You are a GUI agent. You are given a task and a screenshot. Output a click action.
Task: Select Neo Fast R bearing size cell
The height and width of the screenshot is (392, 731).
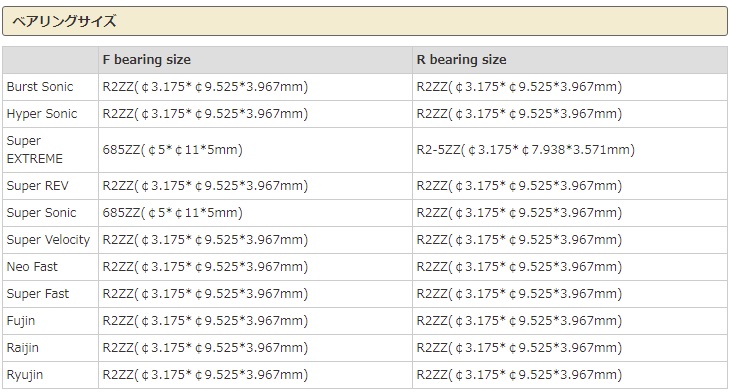pyautogui.click(x=570, y=267)
